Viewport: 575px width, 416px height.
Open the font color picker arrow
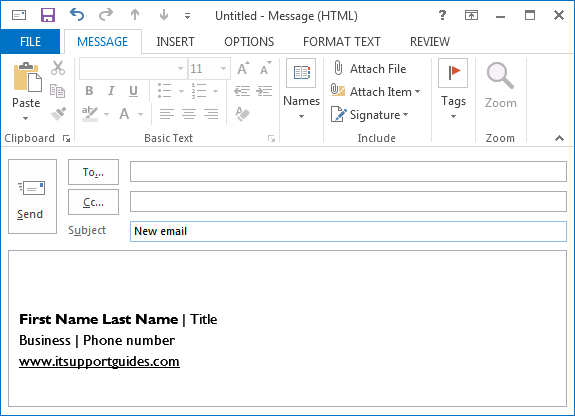[x=140, y=114]
